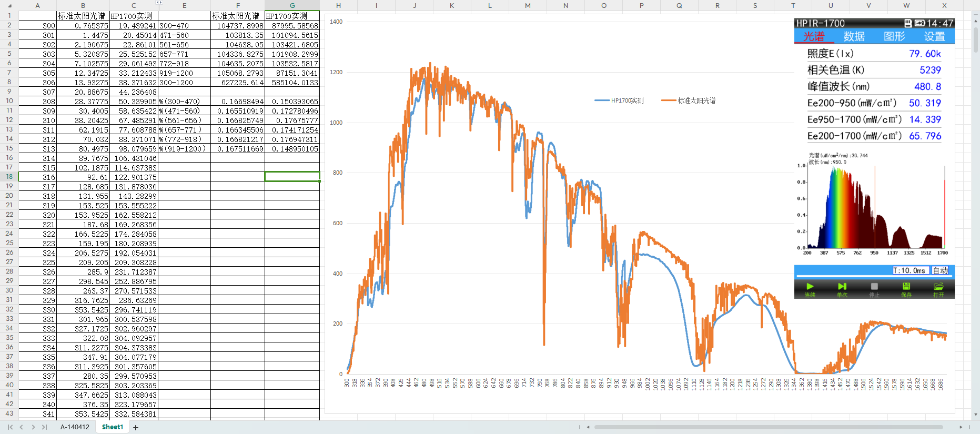Click the vertical scrollbar thumb

point(976,39)
